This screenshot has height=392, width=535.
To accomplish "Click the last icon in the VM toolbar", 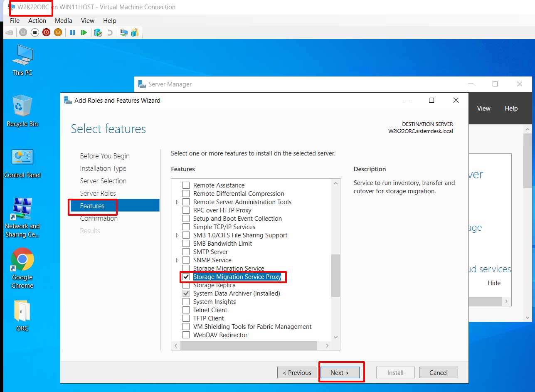I will 135,32.
